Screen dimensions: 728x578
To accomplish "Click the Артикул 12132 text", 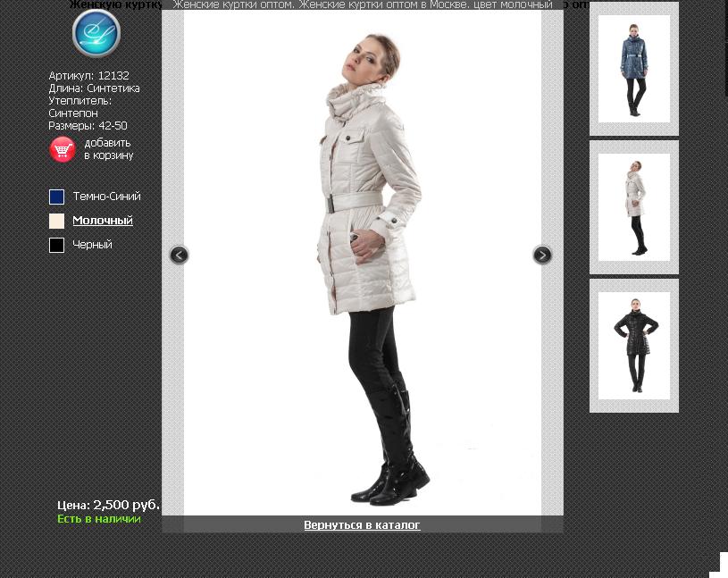I will (89, 76).
